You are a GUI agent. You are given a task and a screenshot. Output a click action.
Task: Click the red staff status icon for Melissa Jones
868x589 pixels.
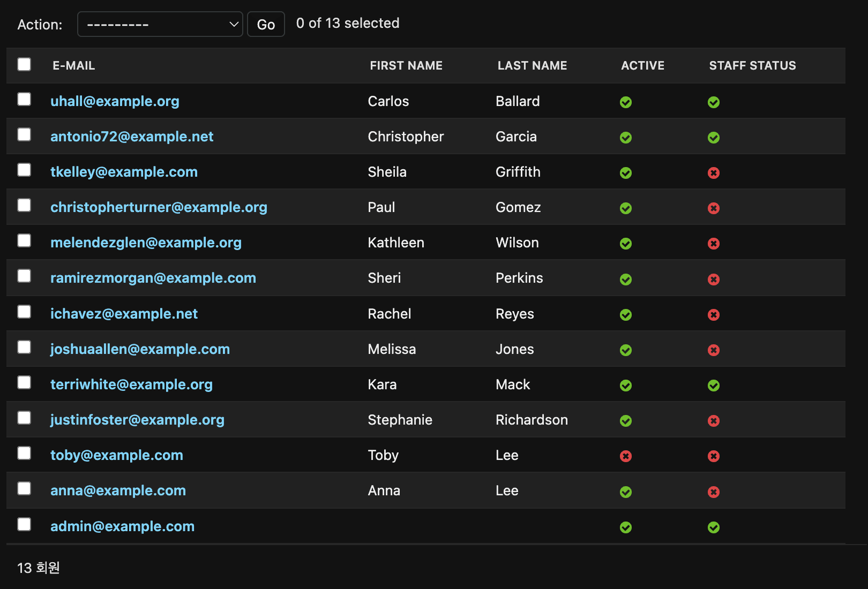click(x=714, y=350)
